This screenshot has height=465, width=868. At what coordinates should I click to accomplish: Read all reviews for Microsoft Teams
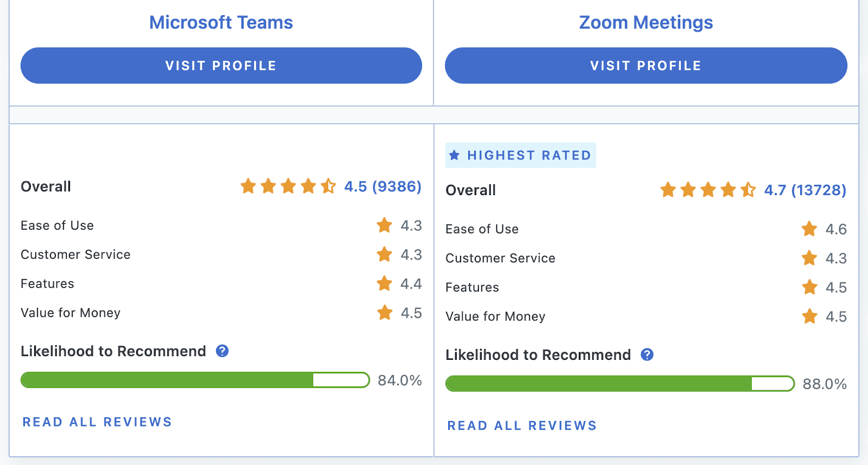pos(97,422)
